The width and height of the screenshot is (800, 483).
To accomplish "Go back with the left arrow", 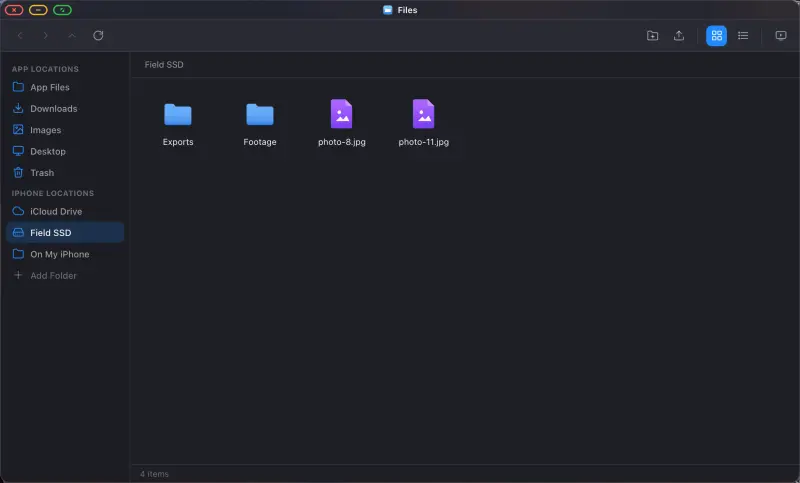I will pyautogui.click(x=20, y=35).
